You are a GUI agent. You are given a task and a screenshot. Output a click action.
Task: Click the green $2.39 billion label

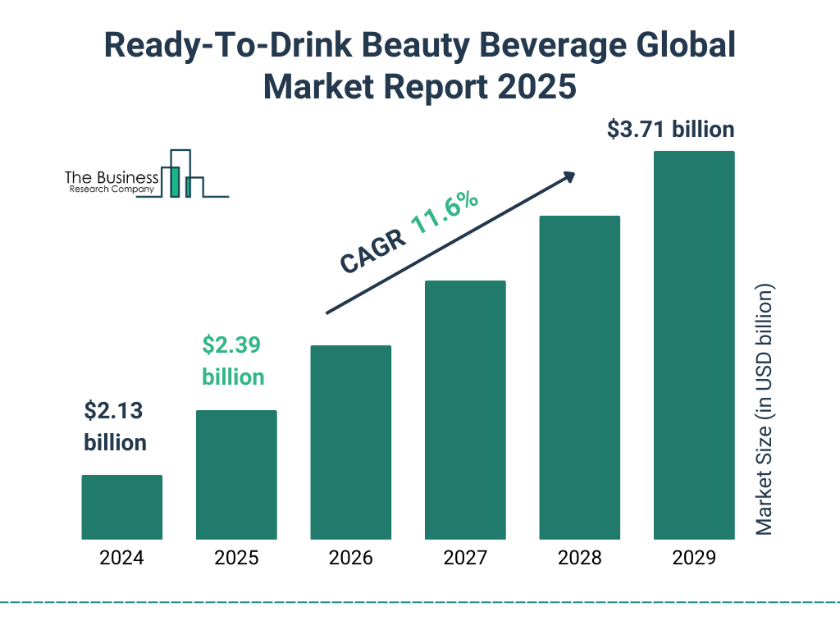(x=233, y=361)
